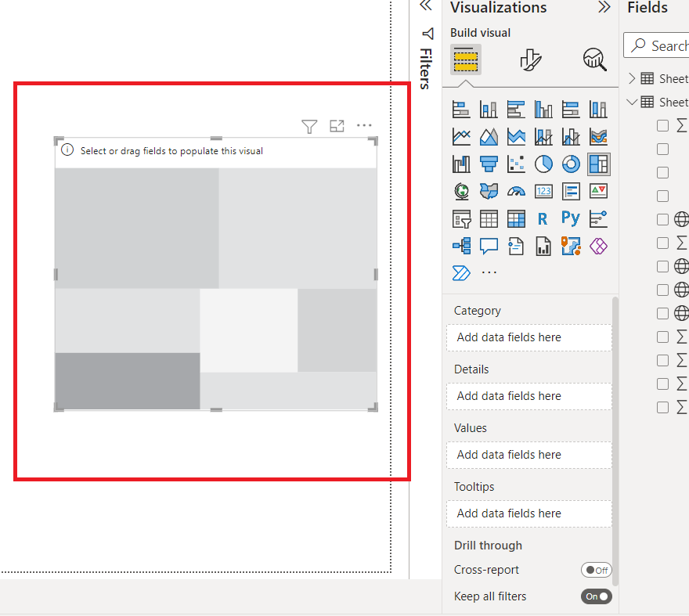Select the Funnel visual
689x616 pixels.
489,164
